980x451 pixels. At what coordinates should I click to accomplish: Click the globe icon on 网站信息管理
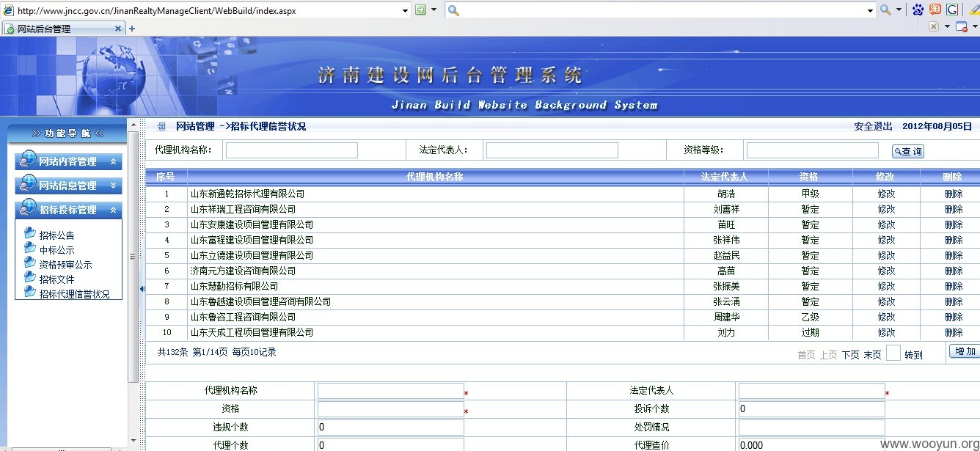point(28,183)
